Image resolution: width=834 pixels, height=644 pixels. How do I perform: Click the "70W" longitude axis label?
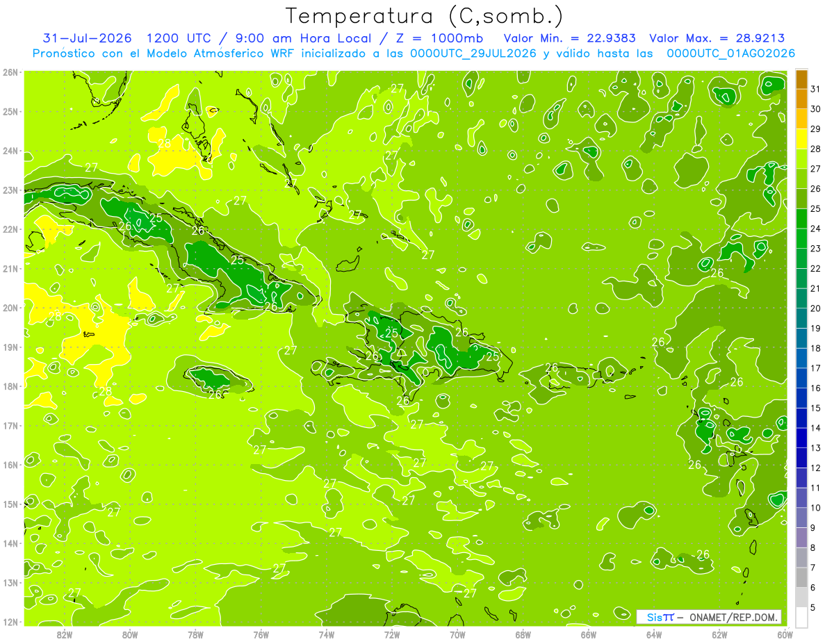[x=457, y=634]
